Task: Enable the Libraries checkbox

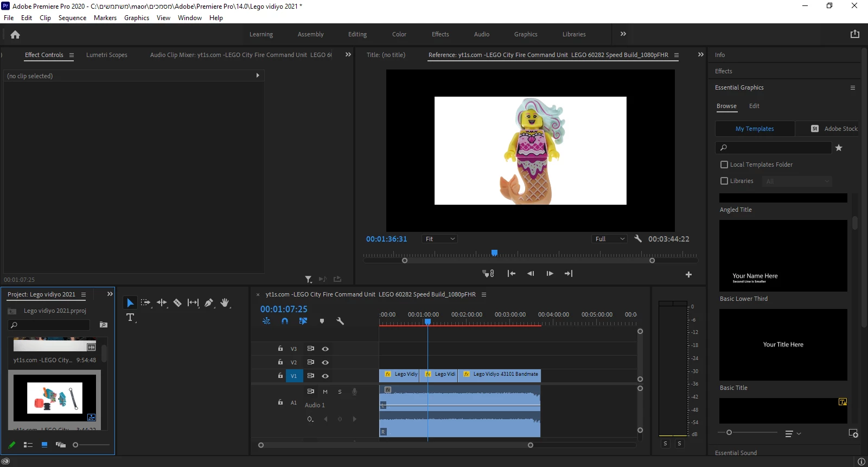Action: click(x=724, y=181)
